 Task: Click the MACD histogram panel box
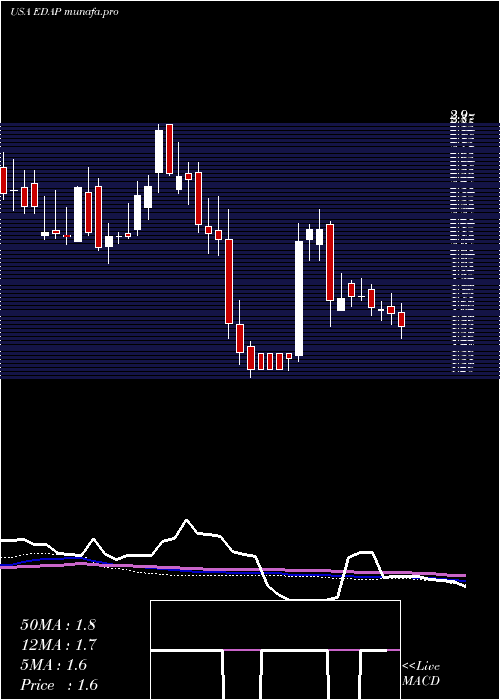pos(275,650)
